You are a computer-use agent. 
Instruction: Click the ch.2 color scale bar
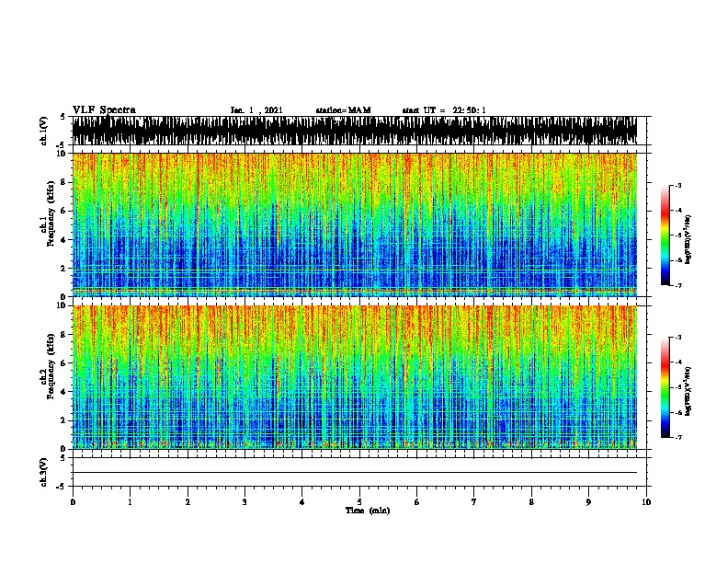665,387
